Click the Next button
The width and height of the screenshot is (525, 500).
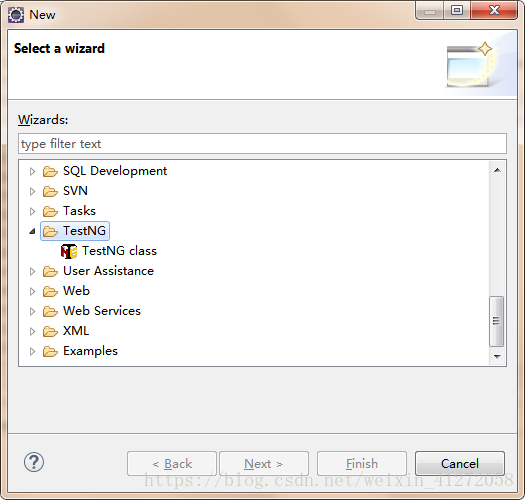[x=264, y=463]
